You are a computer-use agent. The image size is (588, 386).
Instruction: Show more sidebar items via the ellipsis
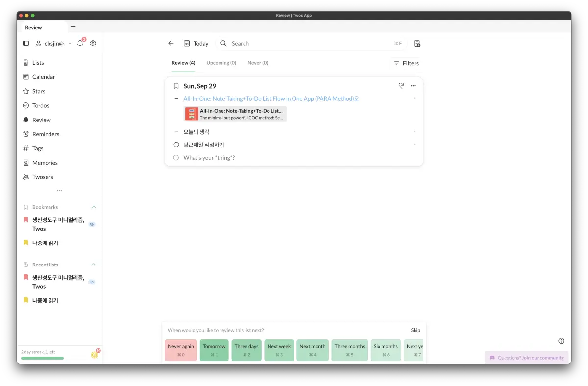tap(59, 191)
